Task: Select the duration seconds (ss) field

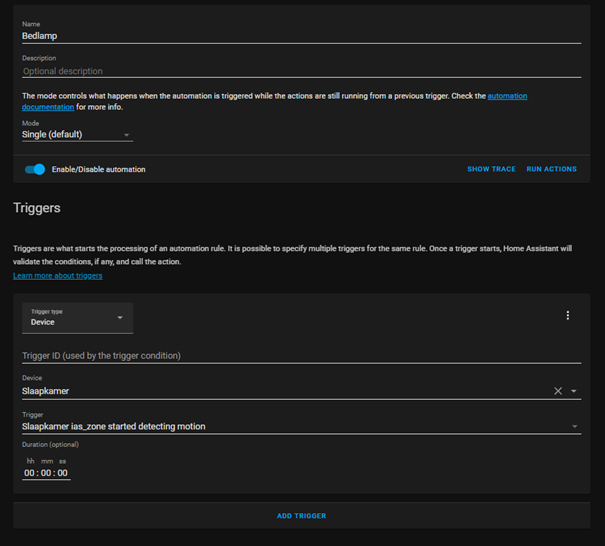Action: [x=62, y=473]
